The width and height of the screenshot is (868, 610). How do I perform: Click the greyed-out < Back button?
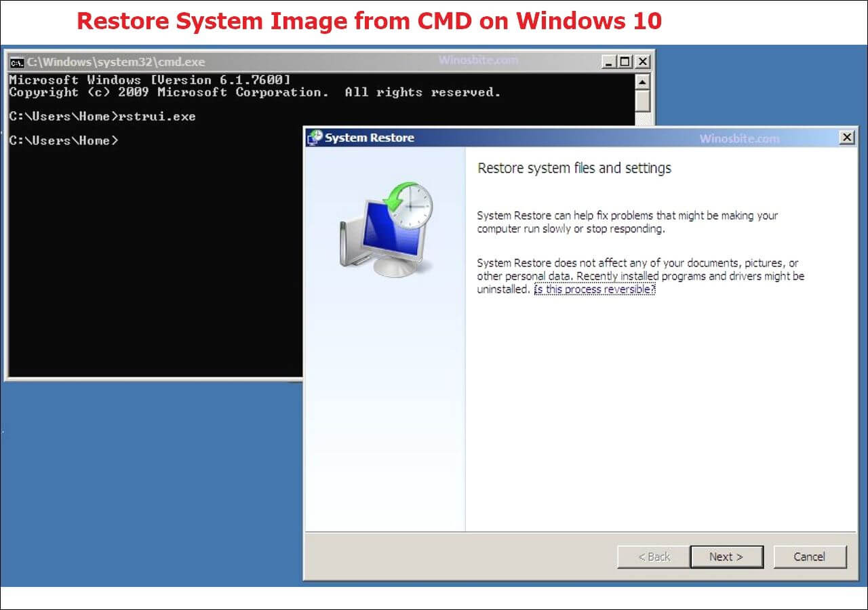[654, 556]
